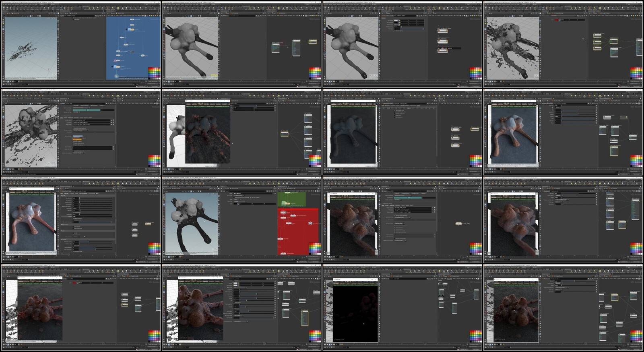Click the grey creature viewport in the second thumbnail
644x352 pixels.
(191, 48)
